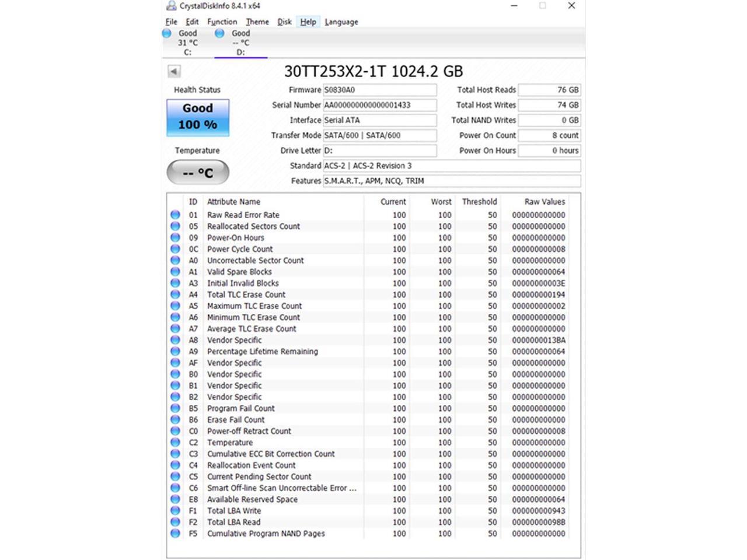Viewport: 747px width, 560px height.
Task: Click status orb for Raw Read Error Rate
Action: coord(175,215)
